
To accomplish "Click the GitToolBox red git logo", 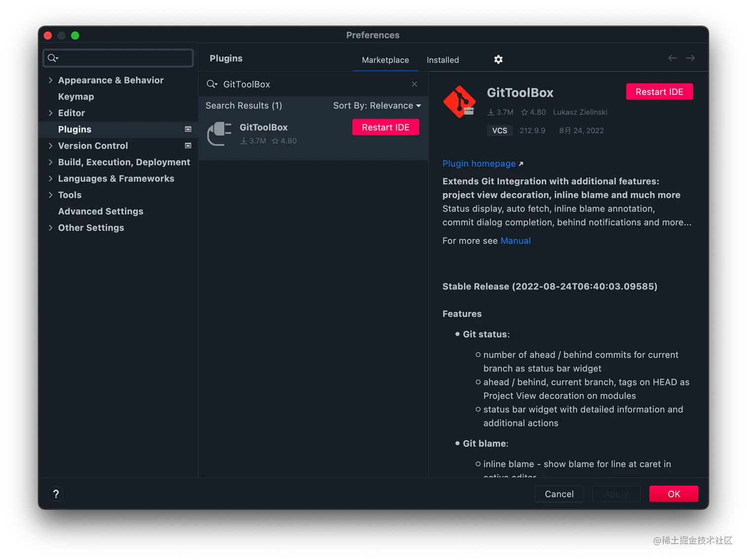I will pos(459,102).
